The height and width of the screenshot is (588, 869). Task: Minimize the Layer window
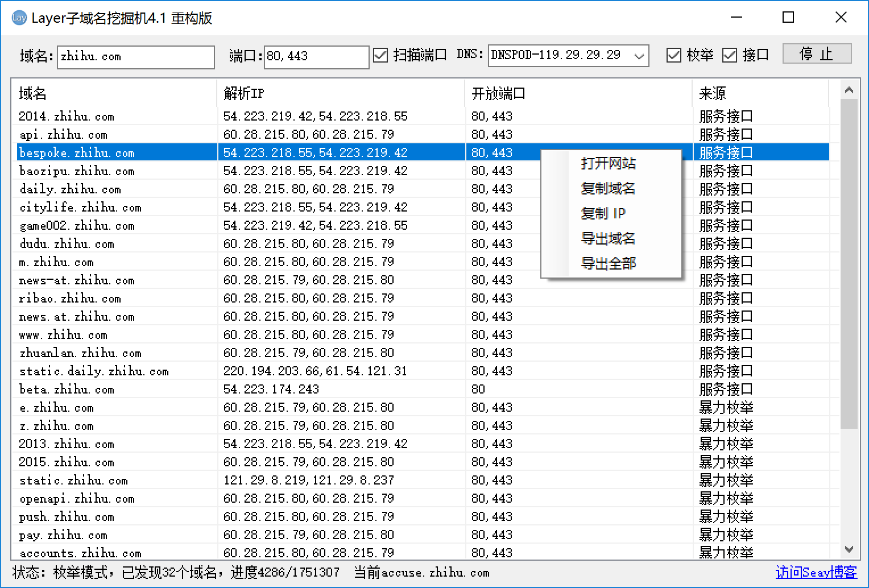tap(736, 18)
